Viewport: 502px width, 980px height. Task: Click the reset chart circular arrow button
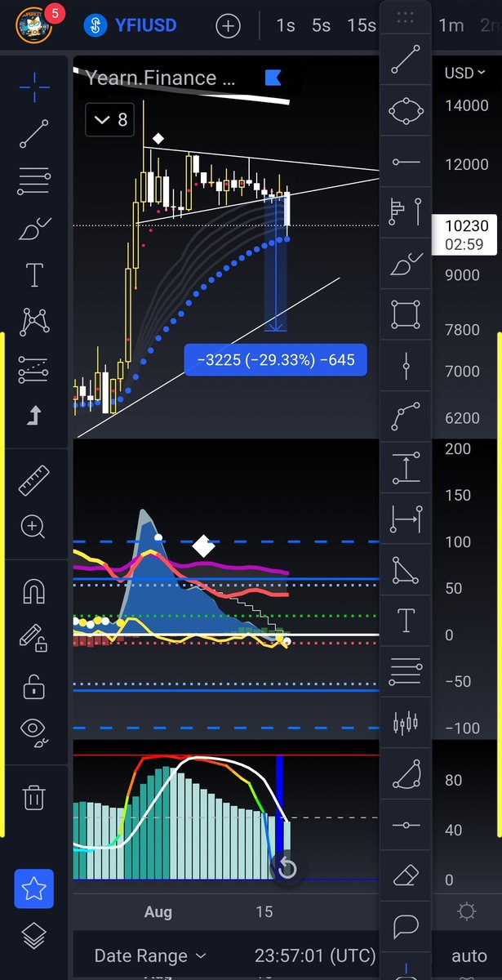click(x=287, y=868)
